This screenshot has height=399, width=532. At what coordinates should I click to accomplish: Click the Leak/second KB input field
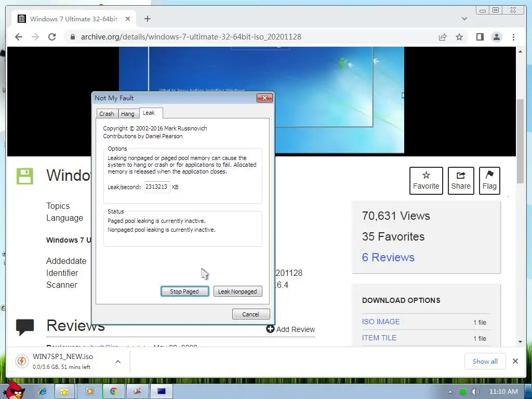[x=157, y=187]
